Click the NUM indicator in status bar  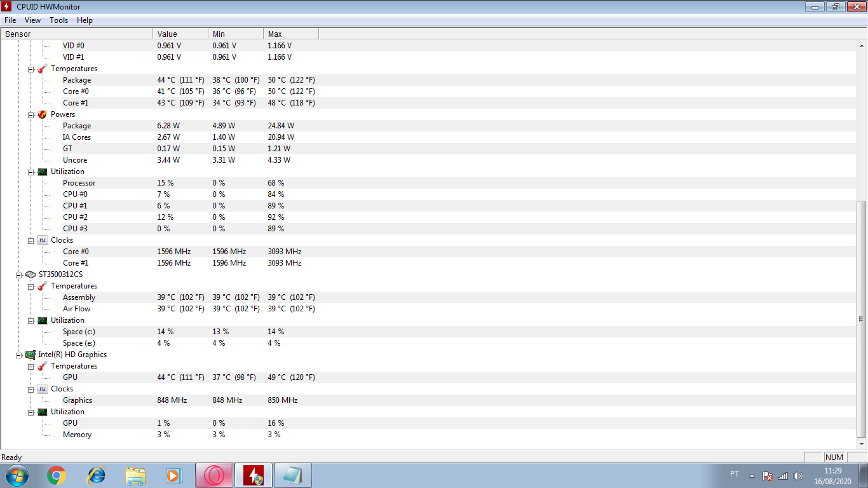click(x=834, y=457)
